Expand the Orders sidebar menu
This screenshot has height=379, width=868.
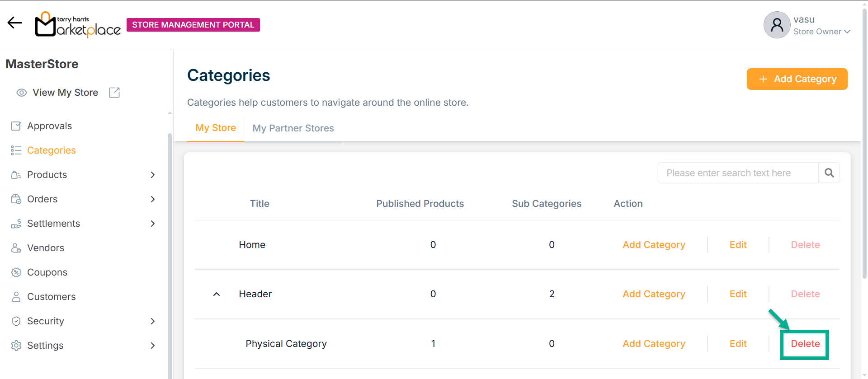click(153, 199)
